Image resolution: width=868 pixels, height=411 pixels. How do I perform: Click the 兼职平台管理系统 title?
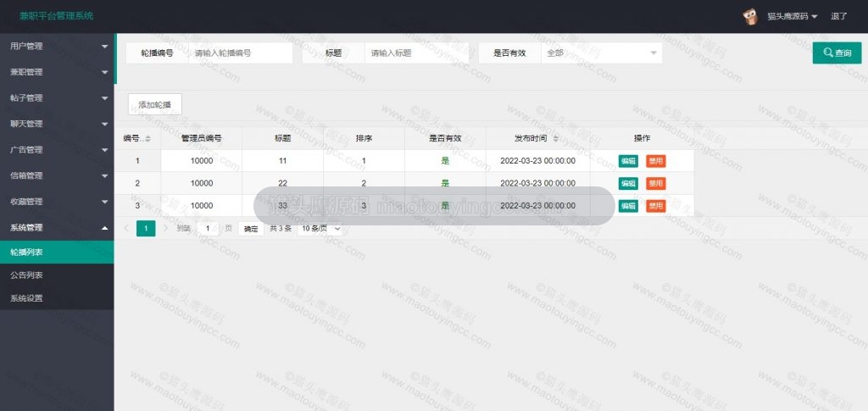point(57,15)
